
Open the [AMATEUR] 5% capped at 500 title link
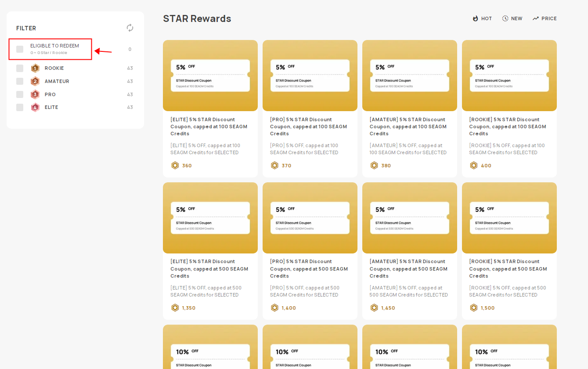tap(409, 269)
